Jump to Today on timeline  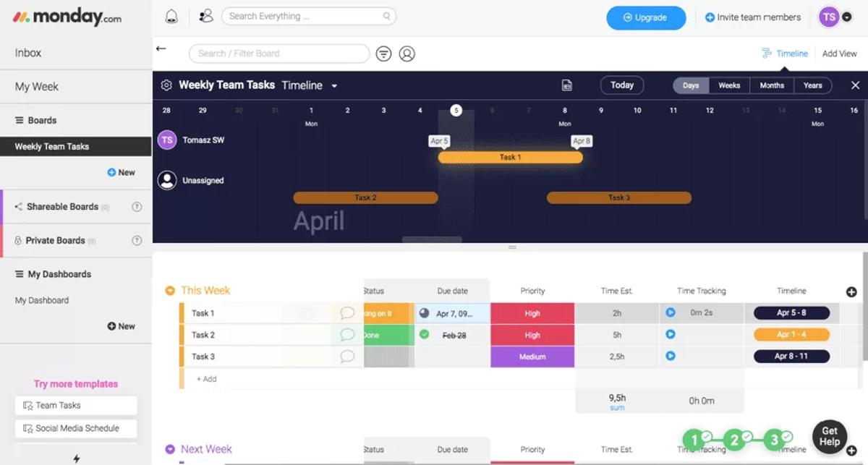pyautogui.click(x=622, y=85)
